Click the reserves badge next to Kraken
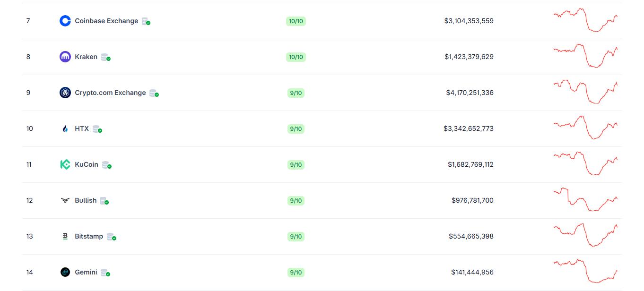Image resolution: width=644 pixels, height=291 pixels. point(105,57)
